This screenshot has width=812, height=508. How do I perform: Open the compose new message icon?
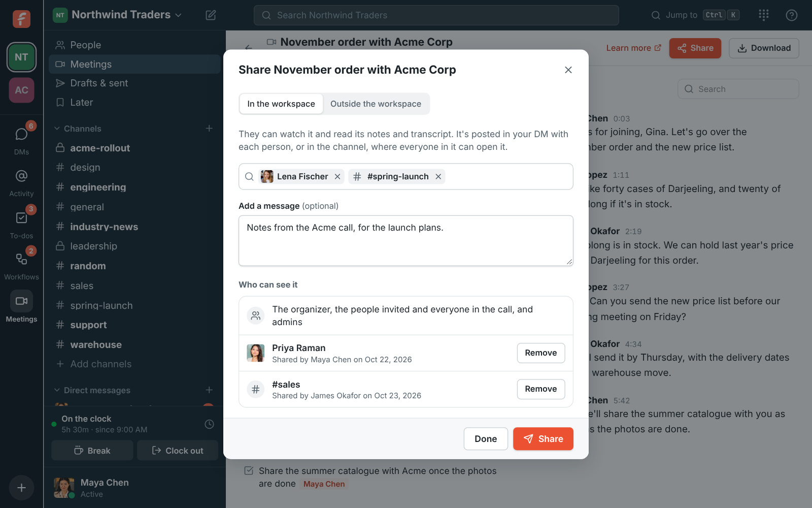pos(211,15)
